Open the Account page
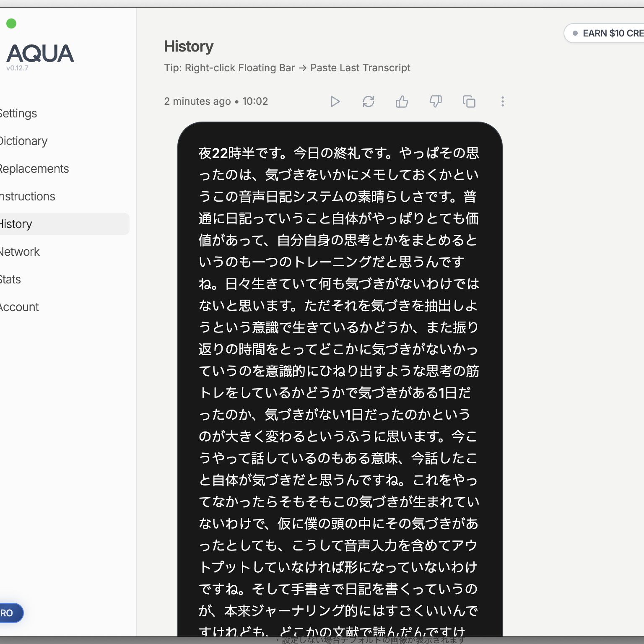The height and width of the screenshot is (644, 644). [x=20, y=307]
